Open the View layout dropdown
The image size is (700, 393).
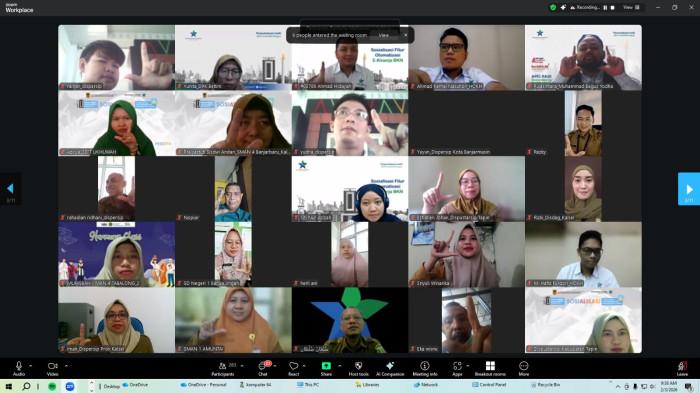631,8
